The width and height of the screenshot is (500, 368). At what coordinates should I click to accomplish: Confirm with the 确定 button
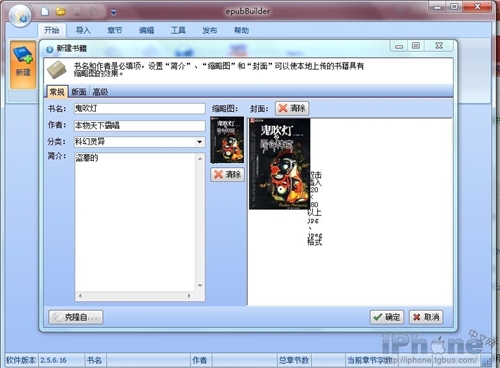coord(387,317)
